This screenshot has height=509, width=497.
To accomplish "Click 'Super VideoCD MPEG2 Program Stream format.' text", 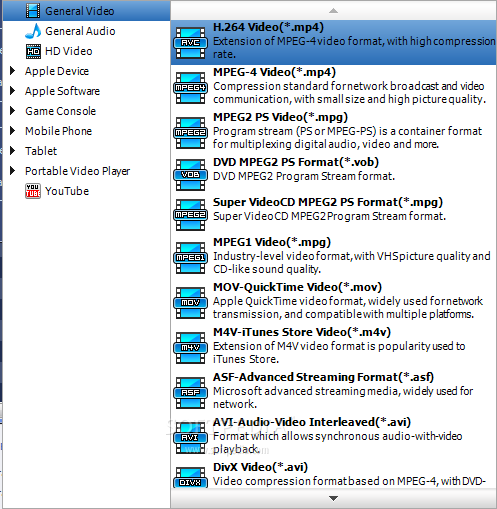I will [329, 216].
